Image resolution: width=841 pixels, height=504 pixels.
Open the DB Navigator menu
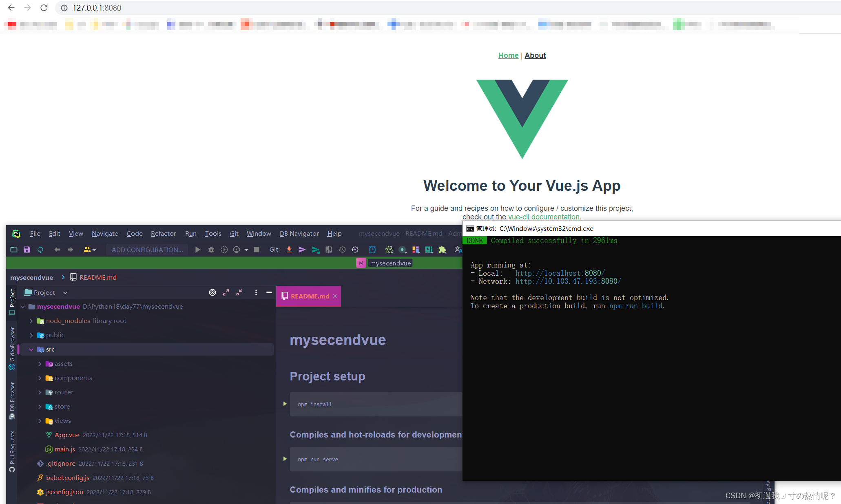coord(299,233)
